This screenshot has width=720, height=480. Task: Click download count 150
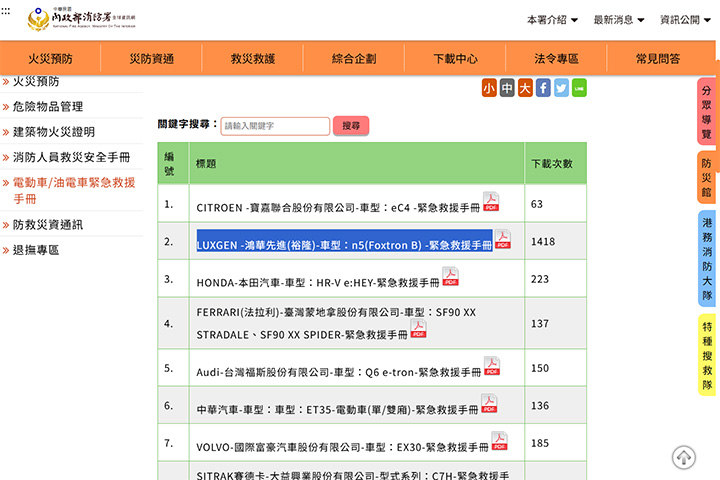click(540, 368)
